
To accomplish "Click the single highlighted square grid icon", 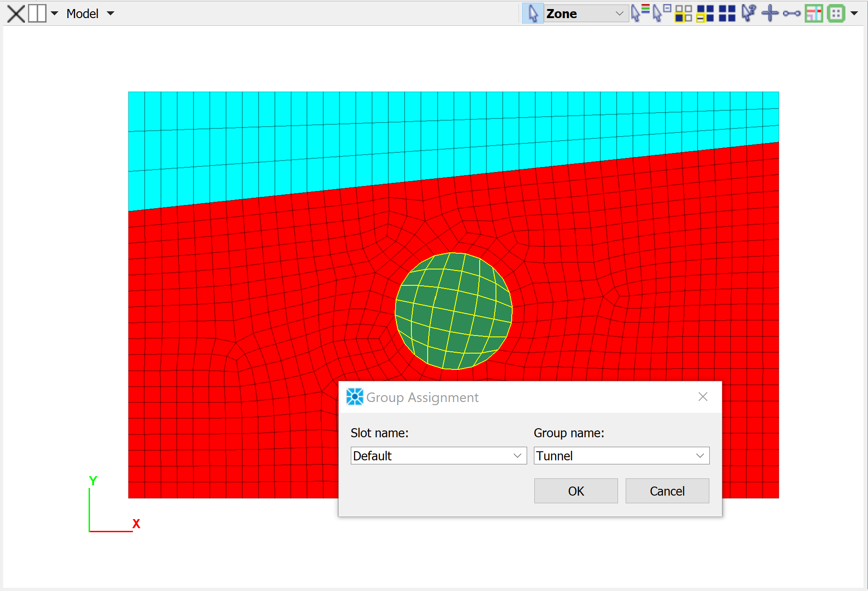I will click(683, 14).
